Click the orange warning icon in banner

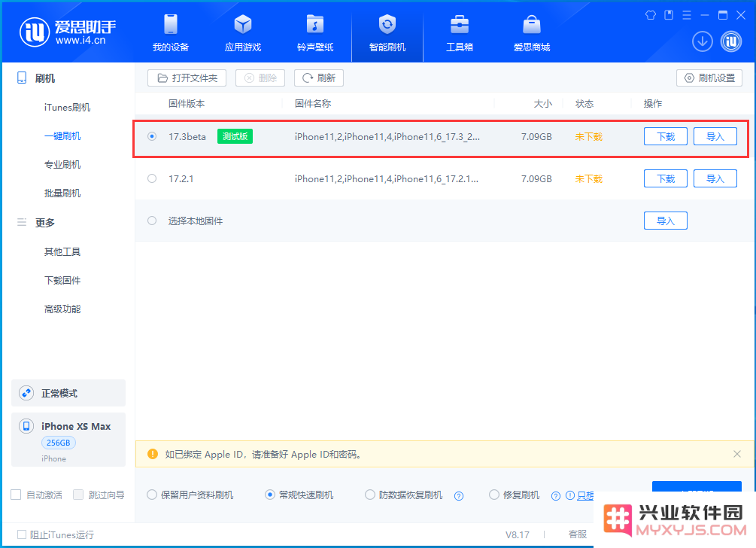click(153, 454)
